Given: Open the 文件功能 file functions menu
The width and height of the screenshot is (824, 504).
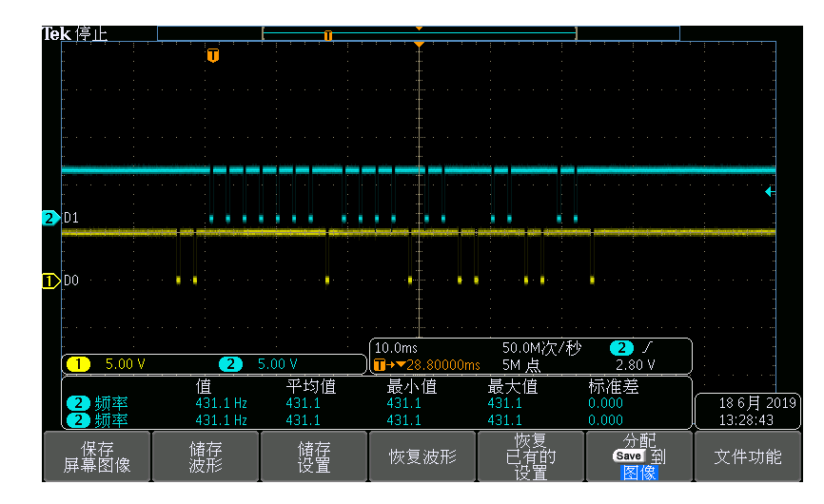Looking at the screenshot, I should (x=747, y=456).
